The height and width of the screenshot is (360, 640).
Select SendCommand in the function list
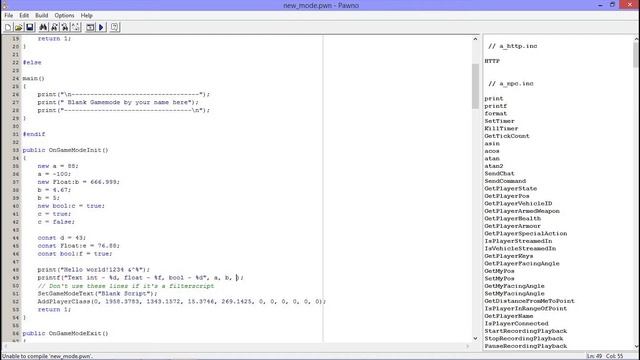[x=505, y=181]
